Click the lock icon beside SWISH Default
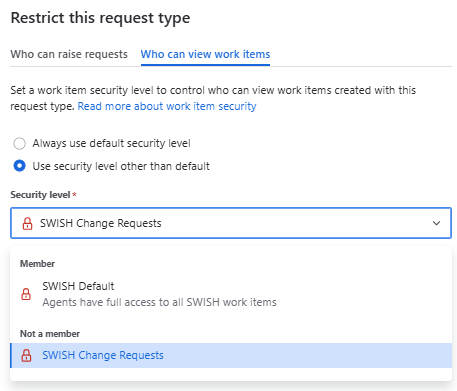Image resolution: width=457 pixels, height=391 pixels. 26,294
